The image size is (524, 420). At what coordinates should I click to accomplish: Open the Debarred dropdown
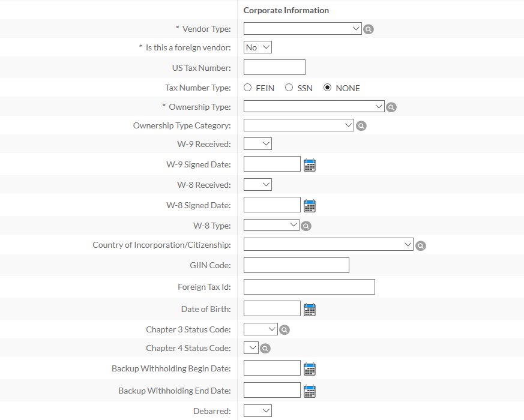pyautogui.click(x=257, y=410)
